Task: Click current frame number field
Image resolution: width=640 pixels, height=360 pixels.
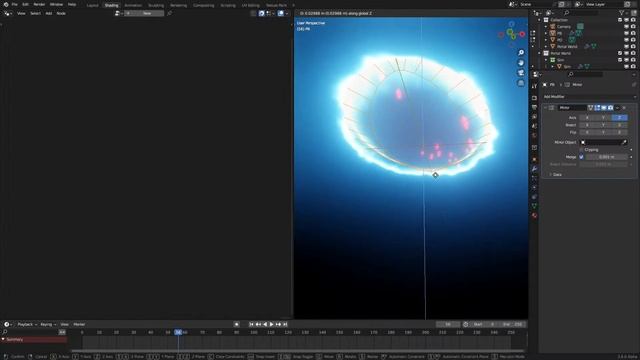Action: coord(448,324)
